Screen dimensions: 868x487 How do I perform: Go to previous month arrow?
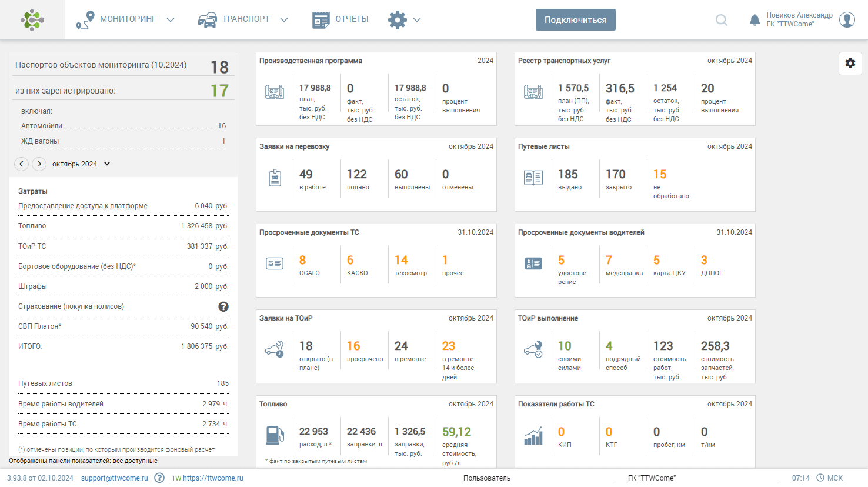22,164
